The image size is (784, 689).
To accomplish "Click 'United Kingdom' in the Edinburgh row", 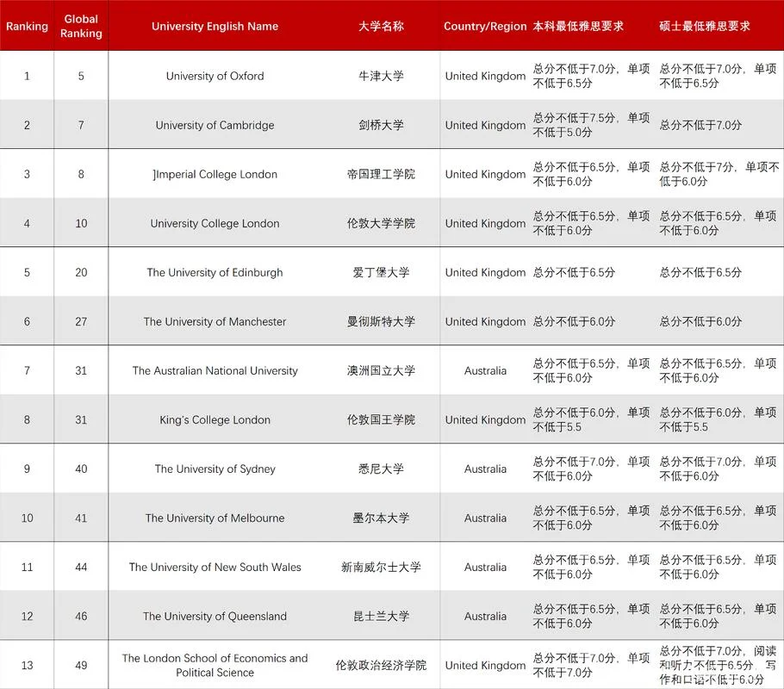I will (485, 272).
